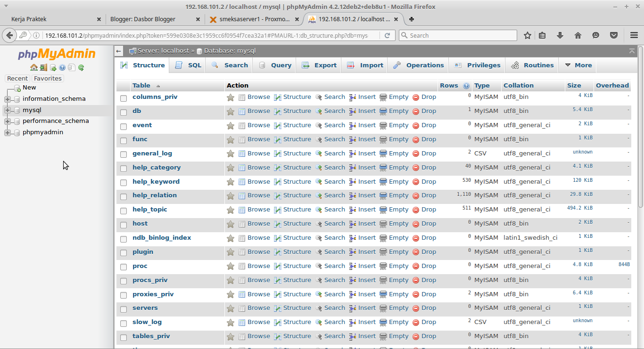Click the Reload navigation panel green icon
The image size is (644, 349).
point(81,67)
